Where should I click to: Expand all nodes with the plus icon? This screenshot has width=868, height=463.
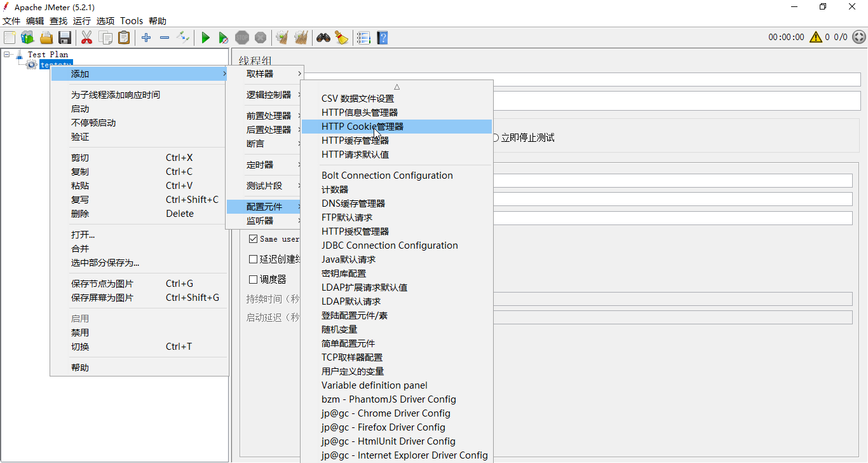click(146, 38)
